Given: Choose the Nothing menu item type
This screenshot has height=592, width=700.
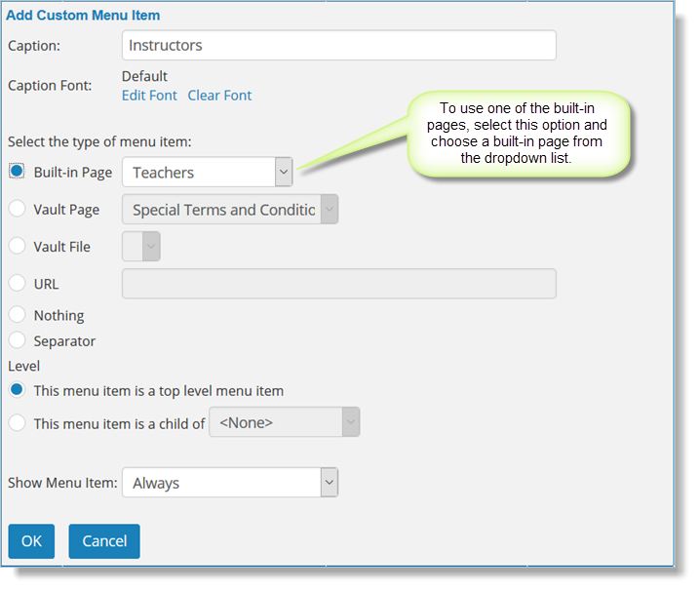Looking at the screenshot, I should [17, 314].
